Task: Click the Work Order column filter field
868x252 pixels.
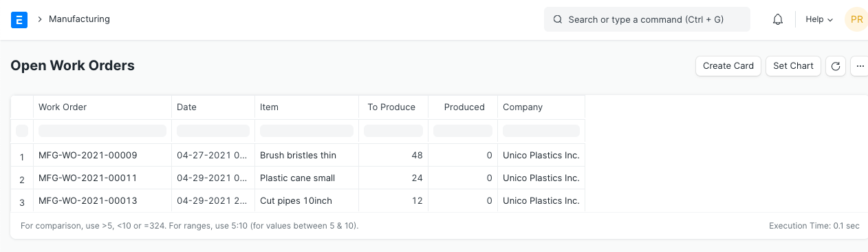Action: [102, 131]
